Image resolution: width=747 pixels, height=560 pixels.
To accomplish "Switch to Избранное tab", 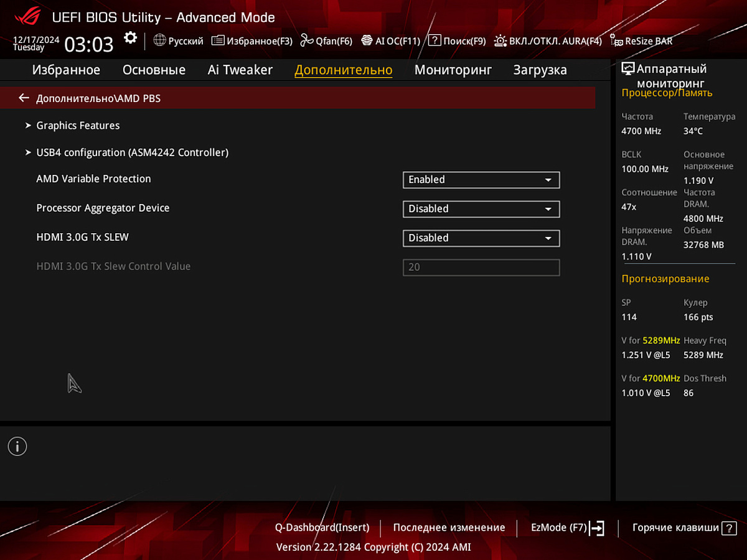I will (x=66, y=70).
